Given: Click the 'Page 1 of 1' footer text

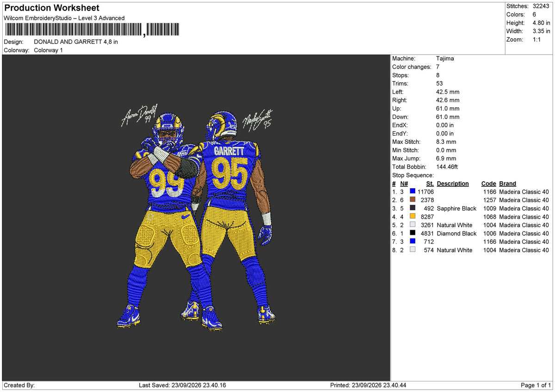Looking at the screenshot, I should [x=536, y=385].
